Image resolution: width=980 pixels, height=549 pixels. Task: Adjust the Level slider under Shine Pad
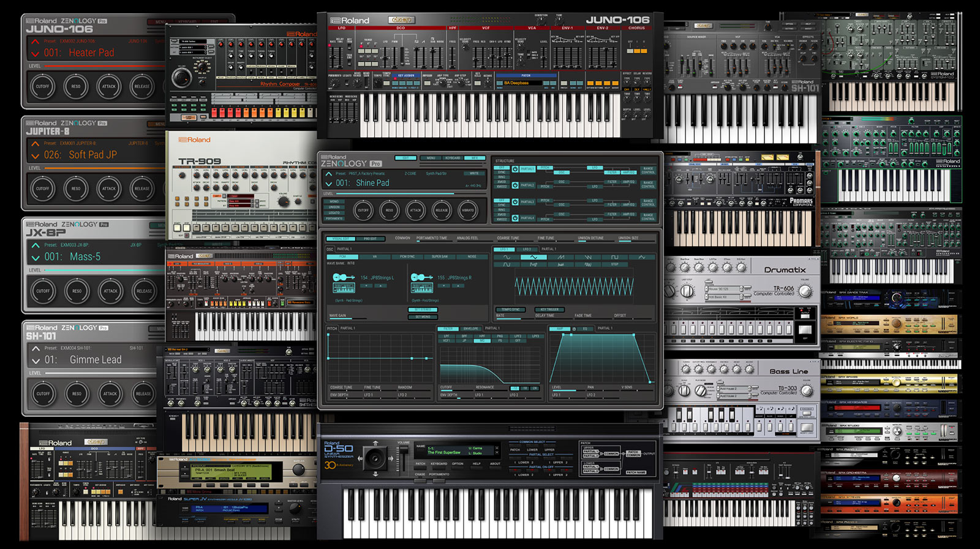[392, 194]
